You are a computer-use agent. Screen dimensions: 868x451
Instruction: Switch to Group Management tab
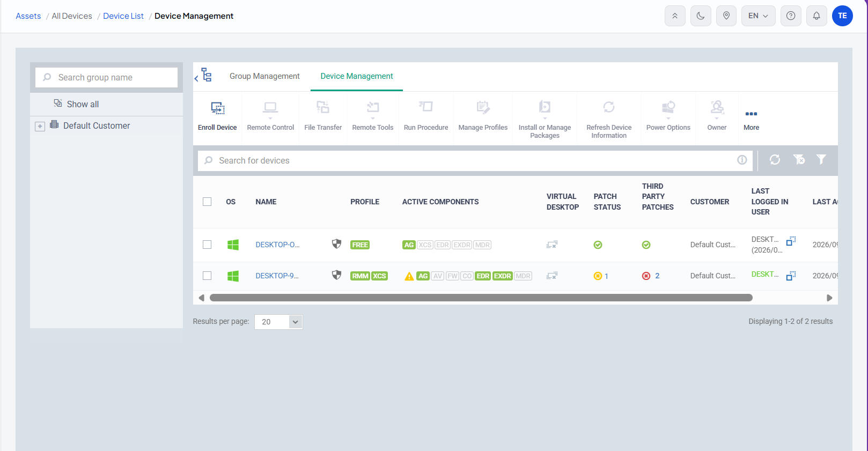pyautogui.click(x=264, y=76)
